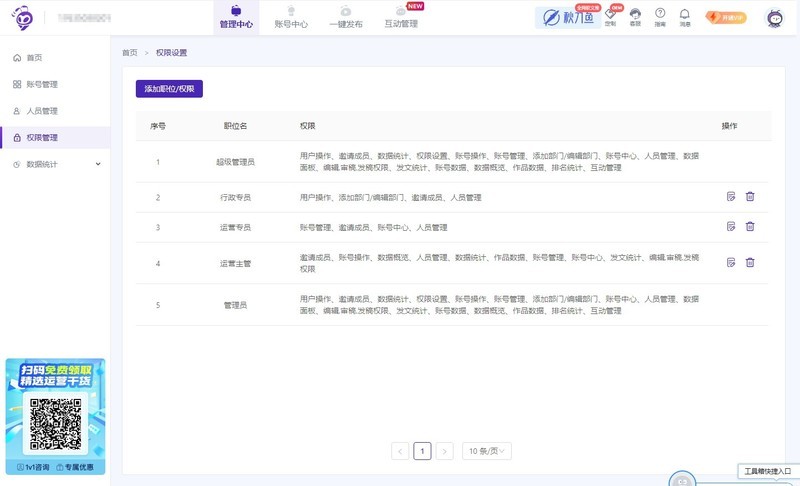Open the 消息 notification bell
The width and height of the screenshot is (800, 486).
pyautogui.click(x=685, y=16)
